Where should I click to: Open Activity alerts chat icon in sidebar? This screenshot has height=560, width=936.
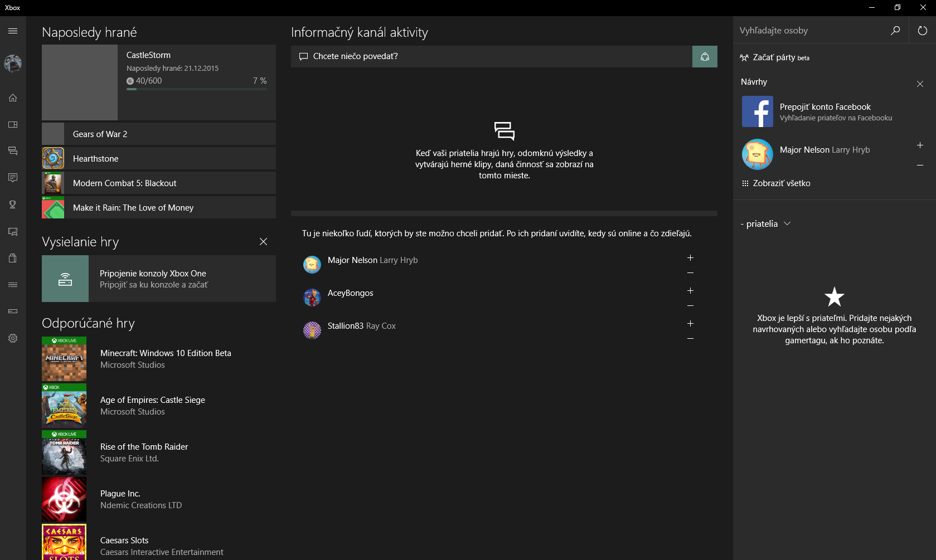pyautogui.click(x=13, y=178)
